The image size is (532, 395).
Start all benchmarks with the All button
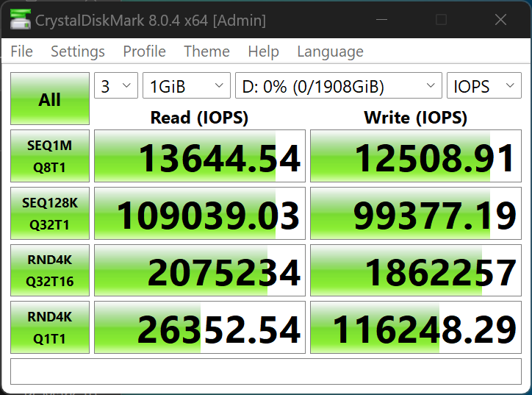click(x=50, y=99)
